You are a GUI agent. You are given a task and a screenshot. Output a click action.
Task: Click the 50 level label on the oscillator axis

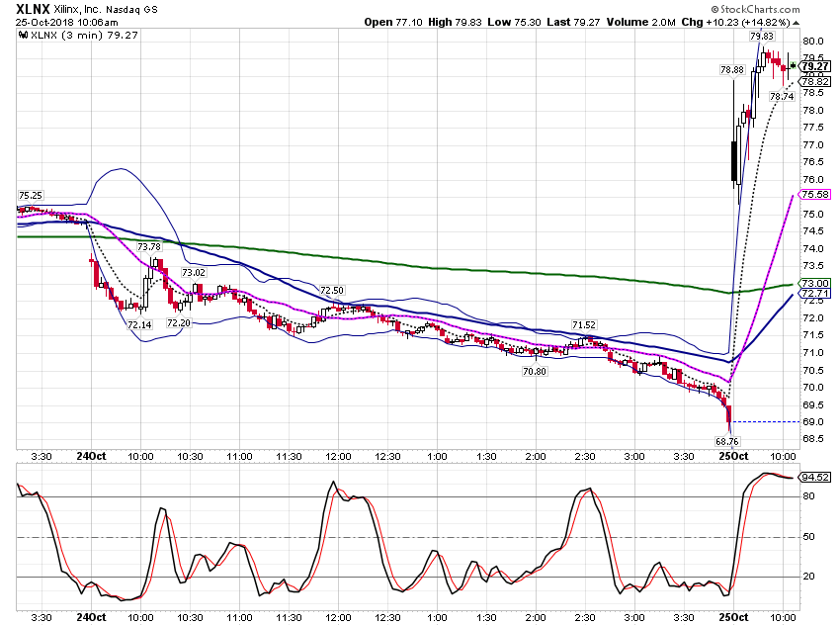pyautogui.click(x=809, y=536)
